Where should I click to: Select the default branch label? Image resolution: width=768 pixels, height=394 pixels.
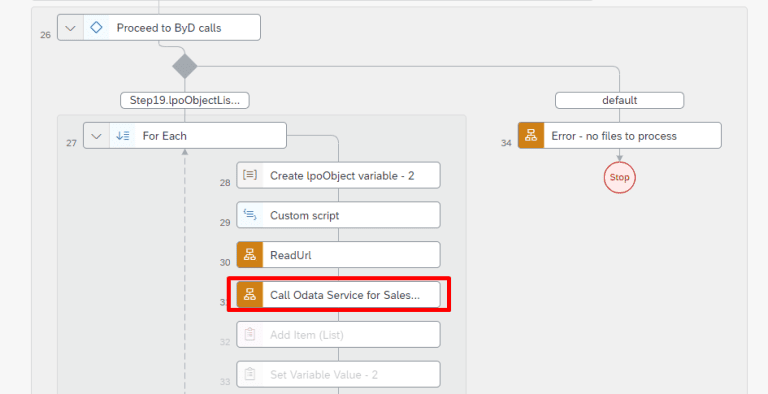click(x=620, y=100)
